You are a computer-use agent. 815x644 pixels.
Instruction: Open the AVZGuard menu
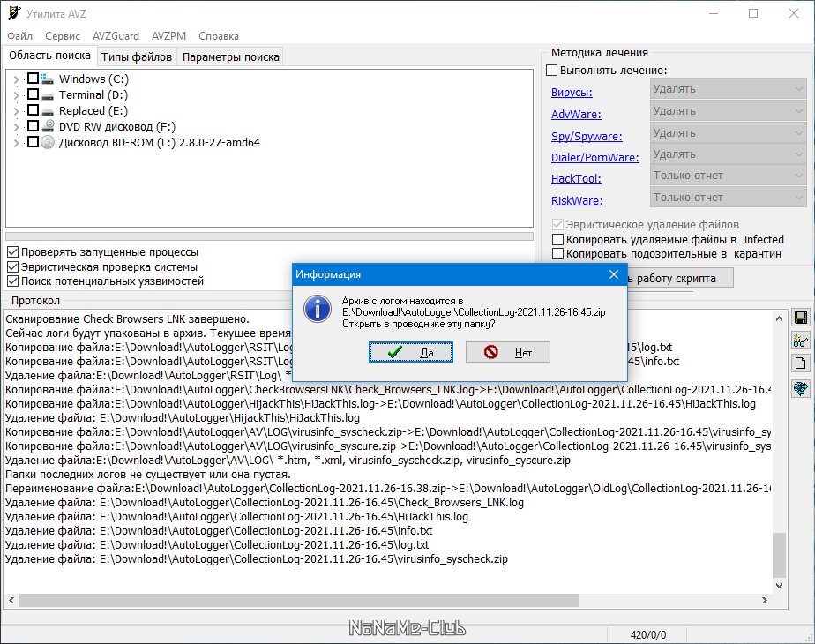[x=116, y=36]
